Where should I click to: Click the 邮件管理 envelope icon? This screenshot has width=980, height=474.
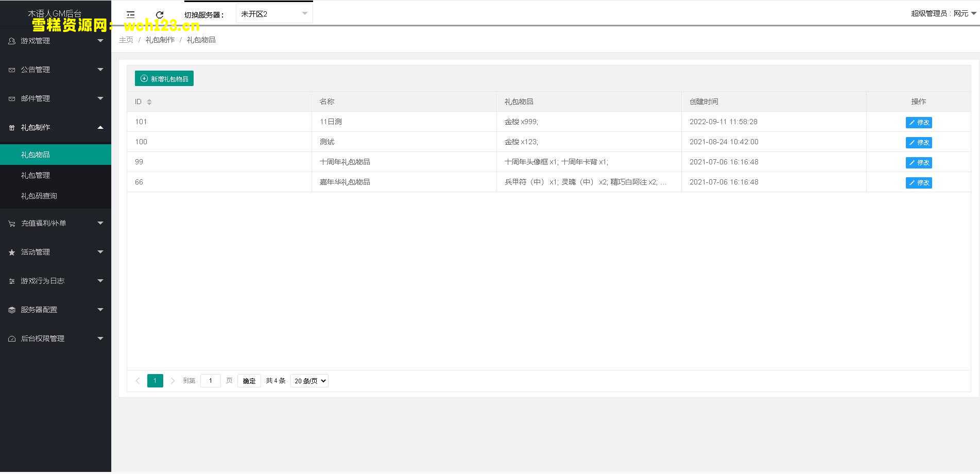pos(12,98)
